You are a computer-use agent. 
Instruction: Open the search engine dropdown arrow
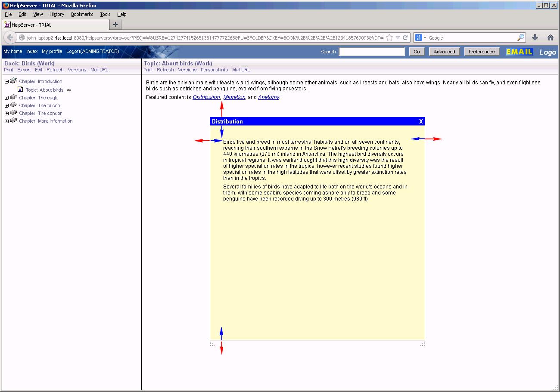423,37
